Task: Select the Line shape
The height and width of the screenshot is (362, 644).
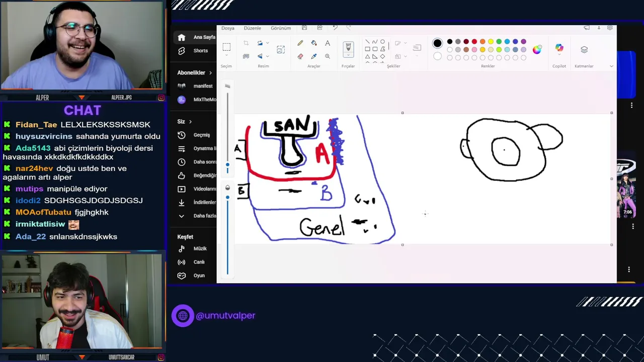Action: pyautogui.click(x=367, y=42)
